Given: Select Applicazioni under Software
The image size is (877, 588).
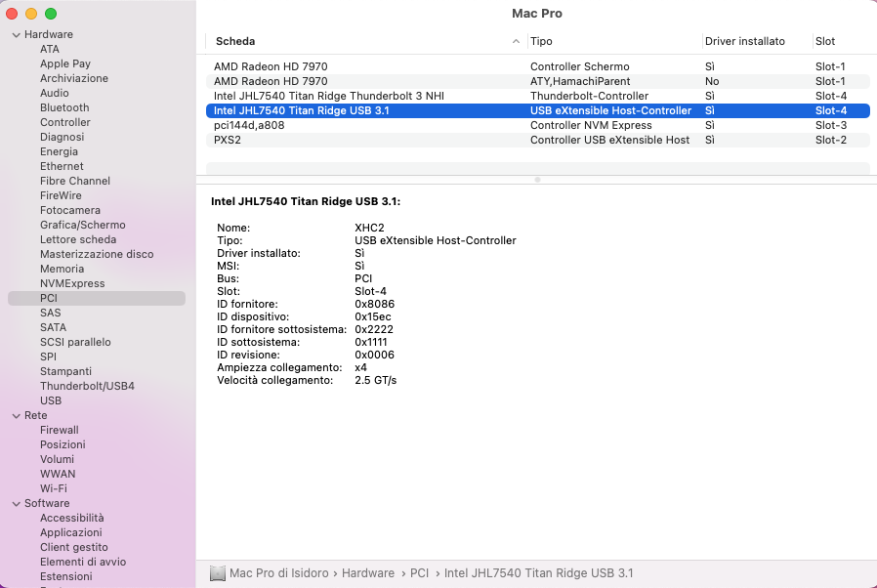Looking at the screenshot, I should point(71,532).
